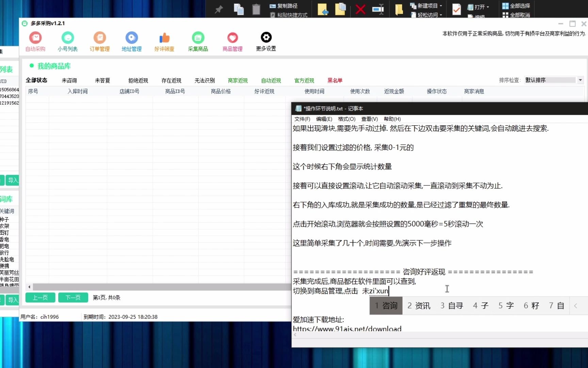Click the copy icon in Explorer ribbon
This screenshot has width=588, height=368.
coord(239,9)
